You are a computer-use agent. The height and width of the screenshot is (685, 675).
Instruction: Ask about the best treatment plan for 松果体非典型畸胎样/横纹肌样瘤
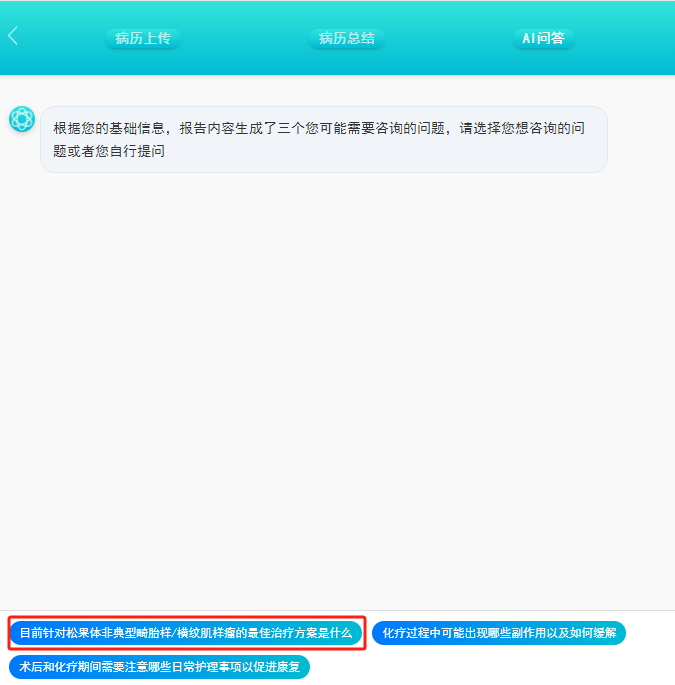pyautogui.click(x=186, y=633)
